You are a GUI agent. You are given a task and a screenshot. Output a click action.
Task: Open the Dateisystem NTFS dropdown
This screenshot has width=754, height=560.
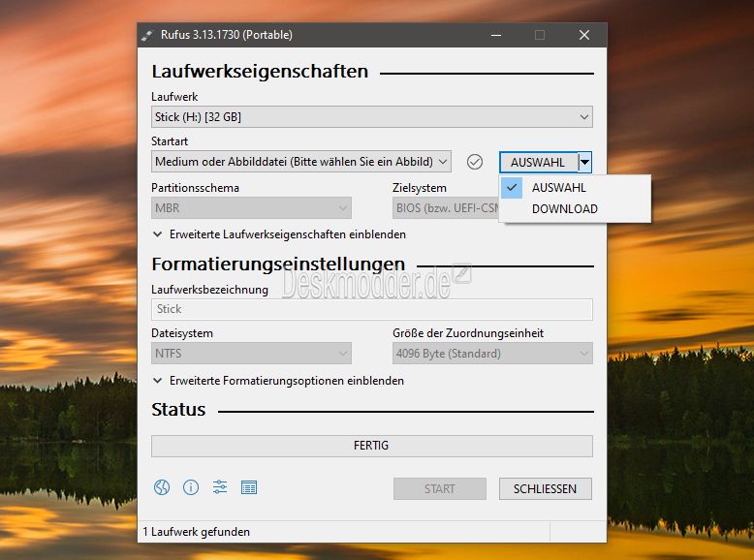pyautogui.click(x=251, y=354)
